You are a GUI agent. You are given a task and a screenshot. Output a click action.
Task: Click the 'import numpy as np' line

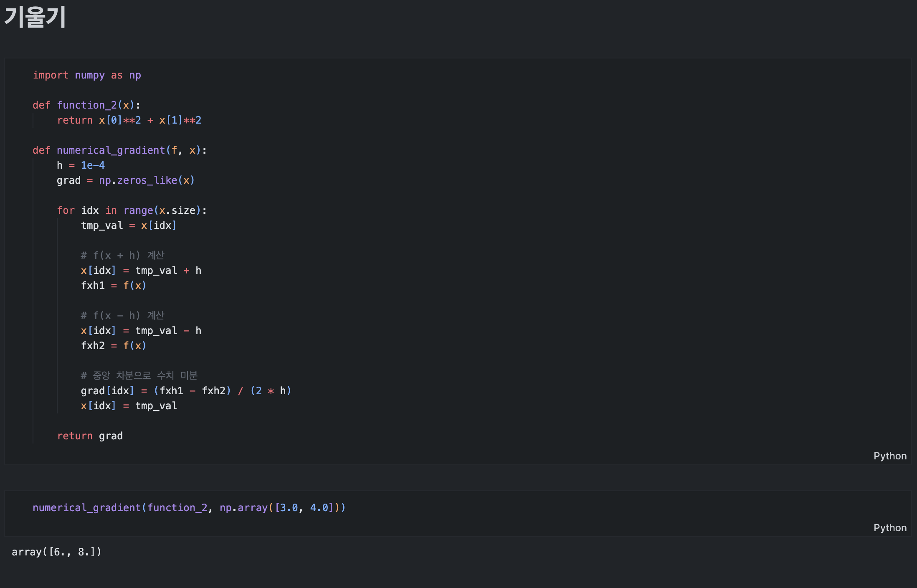click(x=87, y=75)
